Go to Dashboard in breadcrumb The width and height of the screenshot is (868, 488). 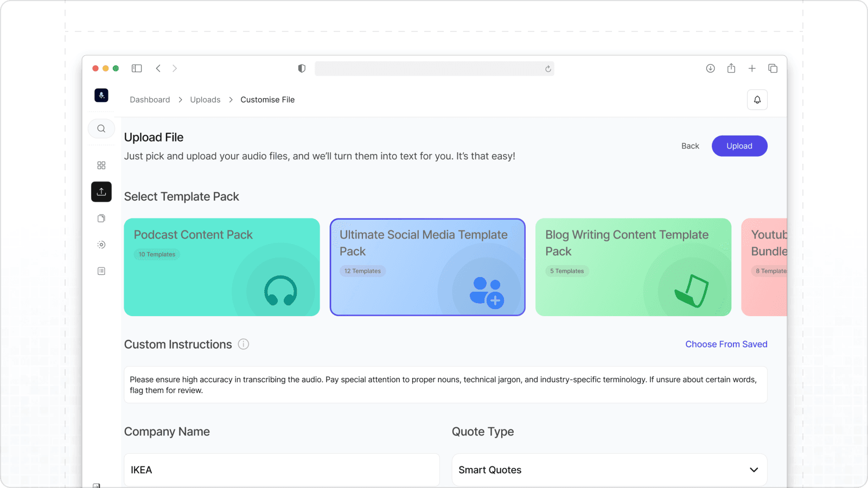click(150, 100)
